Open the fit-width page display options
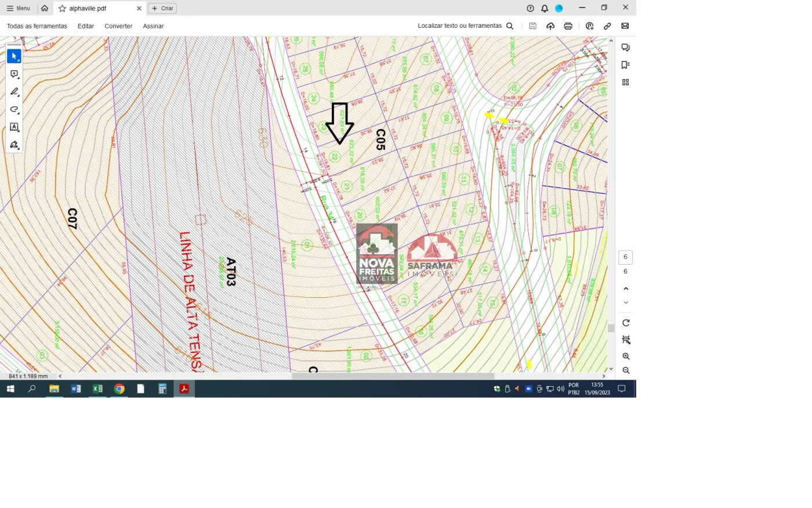The width and height of the screenshot is (812, 508). point(626,340)
